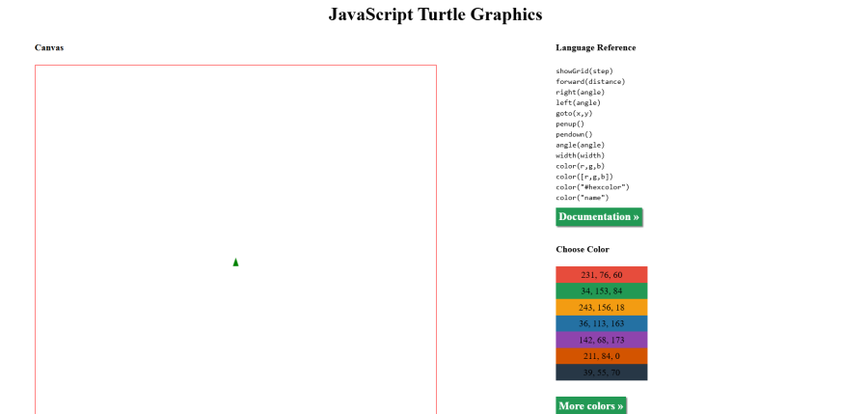Click the color("name") reference entry
Viewport: 868px width, 414px height.
pyautogui.click(x=582, y=198)
